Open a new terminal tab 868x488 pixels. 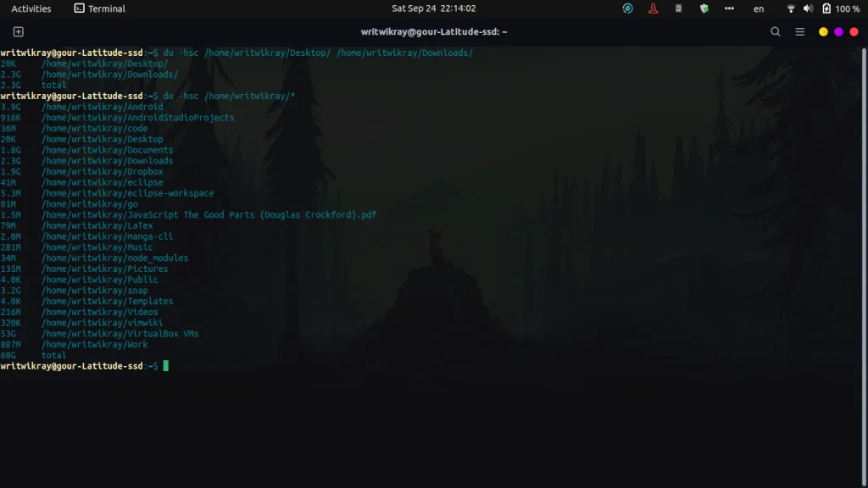18,31
